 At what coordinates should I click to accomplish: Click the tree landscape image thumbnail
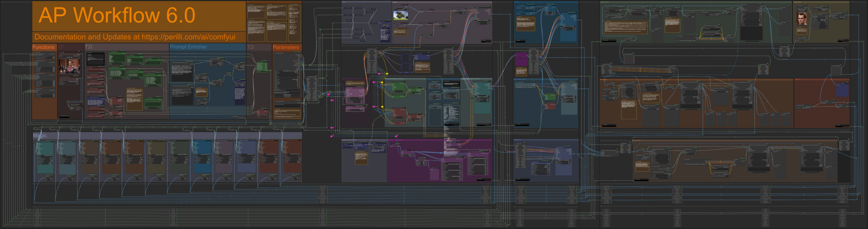[x=400, y=16]
